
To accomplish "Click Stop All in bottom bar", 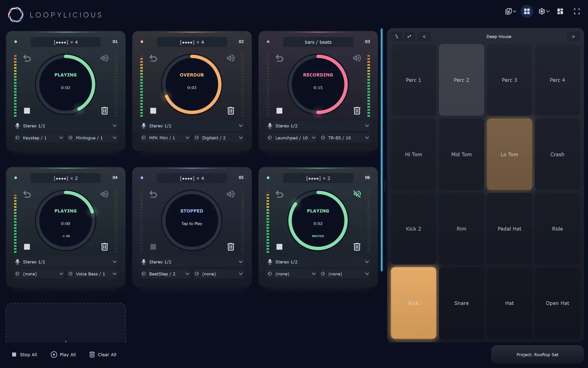I will tap(24, 355).
